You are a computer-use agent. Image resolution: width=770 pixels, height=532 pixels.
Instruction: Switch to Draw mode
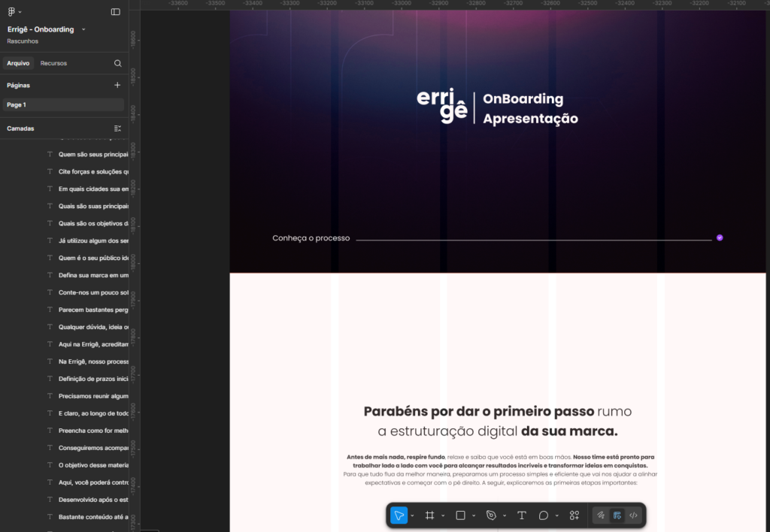coord(601,515)
